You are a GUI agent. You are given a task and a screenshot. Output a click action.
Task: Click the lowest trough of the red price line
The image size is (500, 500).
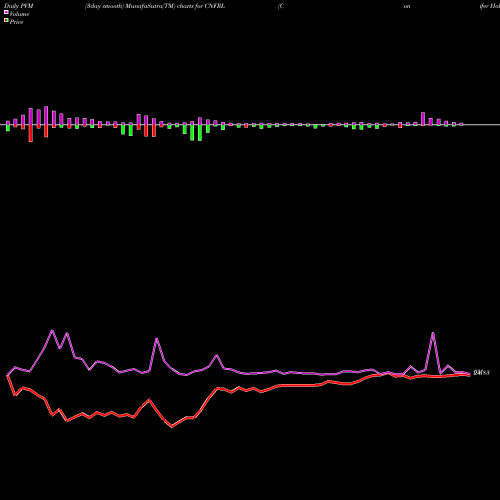pyautogui.click(x=172, y=427)
